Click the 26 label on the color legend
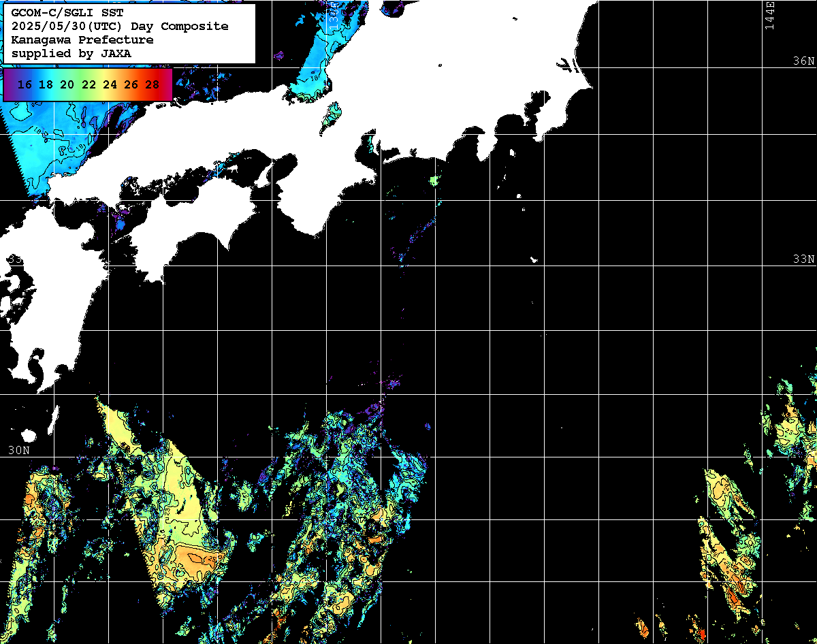 131,84
